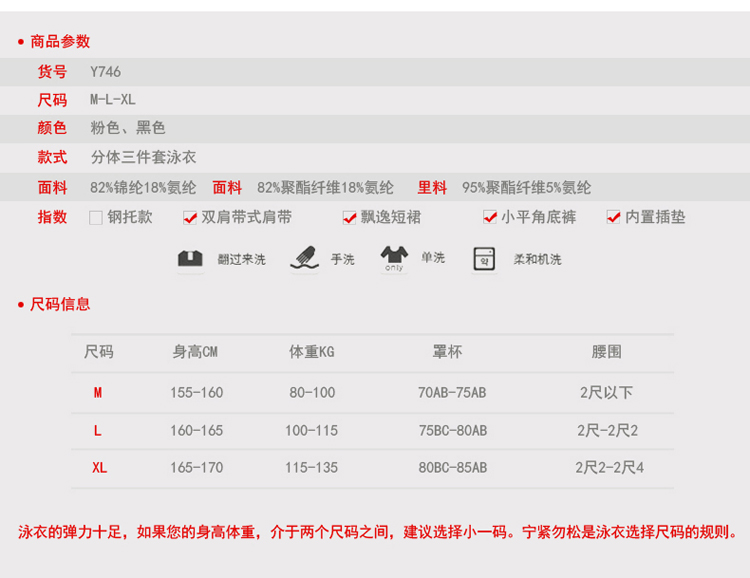Click the 商品参数 section heading
The height and width of the screenshot is (578, 750).
[60, 41]
